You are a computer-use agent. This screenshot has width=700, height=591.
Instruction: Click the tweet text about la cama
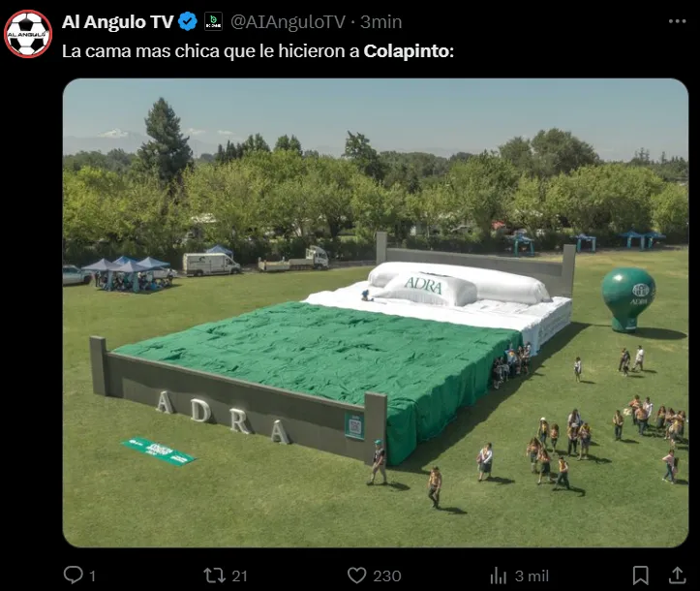[258, 51]
